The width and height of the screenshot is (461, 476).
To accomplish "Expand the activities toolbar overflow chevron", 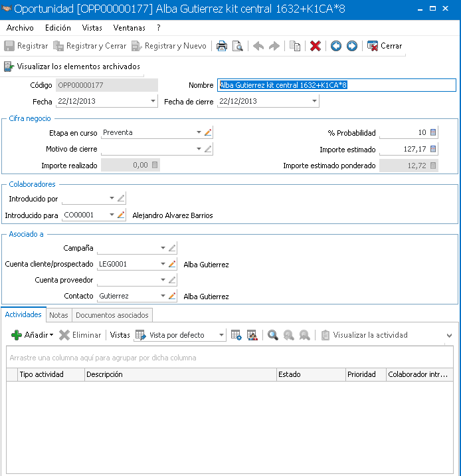I will [449, 336].
